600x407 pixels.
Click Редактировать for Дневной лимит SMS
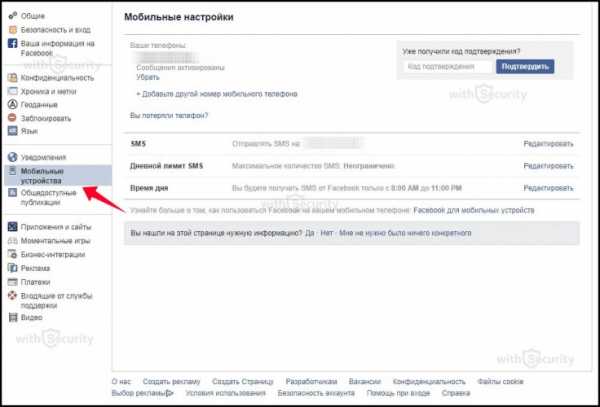click(x=548, y=166)
